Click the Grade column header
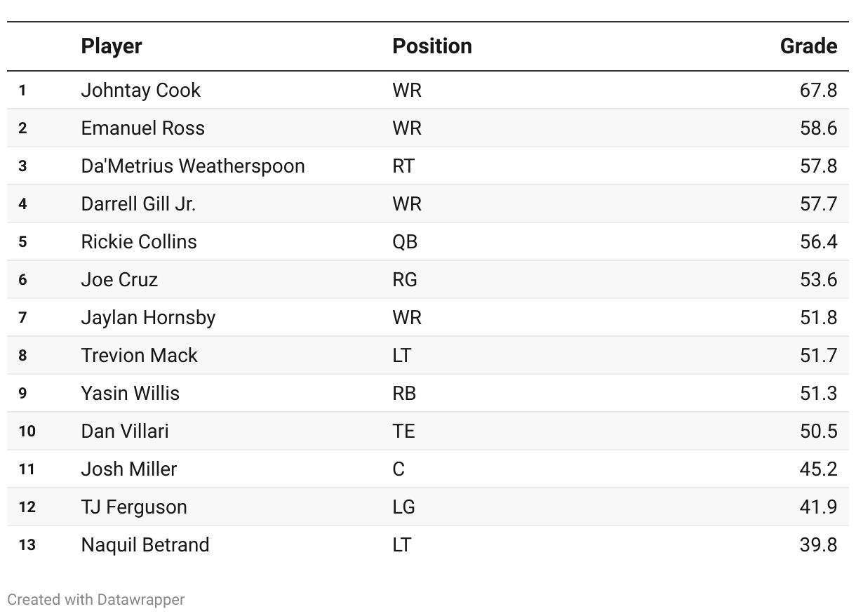 [808, 46]
